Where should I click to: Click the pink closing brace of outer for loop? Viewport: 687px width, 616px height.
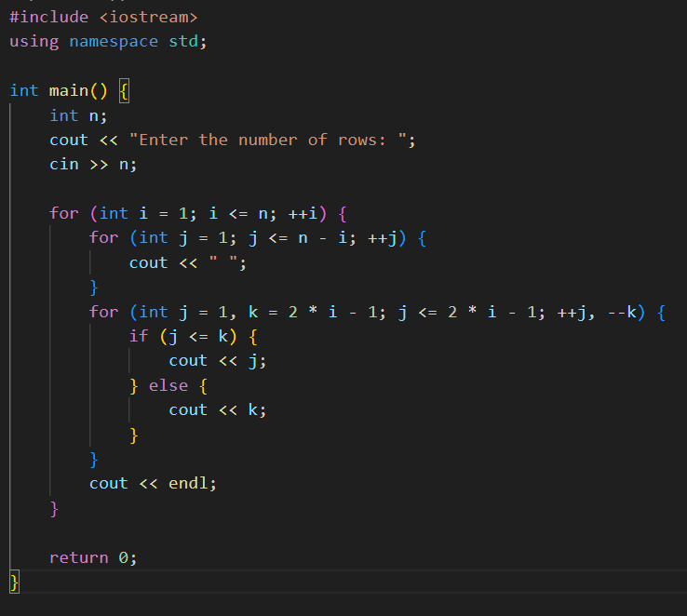tap(54, 509)
